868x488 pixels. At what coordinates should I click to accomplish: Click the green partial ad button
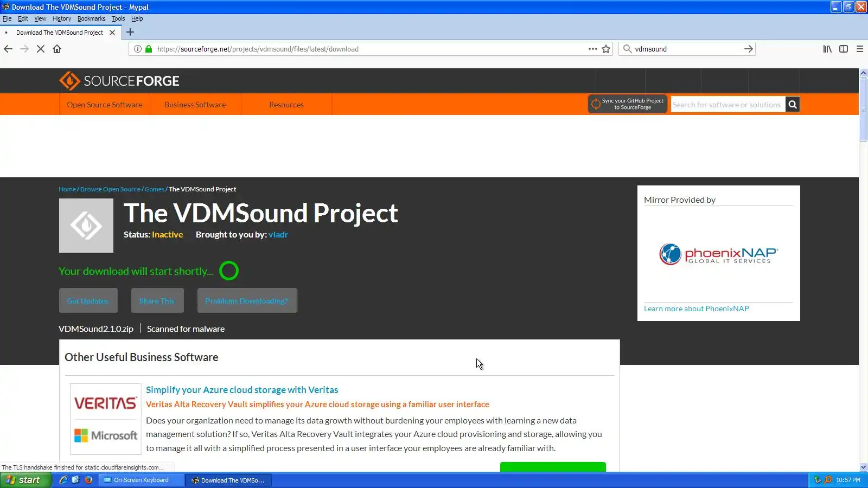pyautogui.click(x=553, y=467)
